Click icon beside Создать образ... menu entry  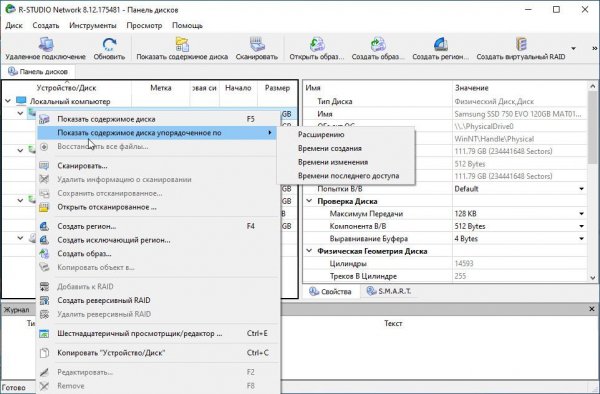coord(44,254)
